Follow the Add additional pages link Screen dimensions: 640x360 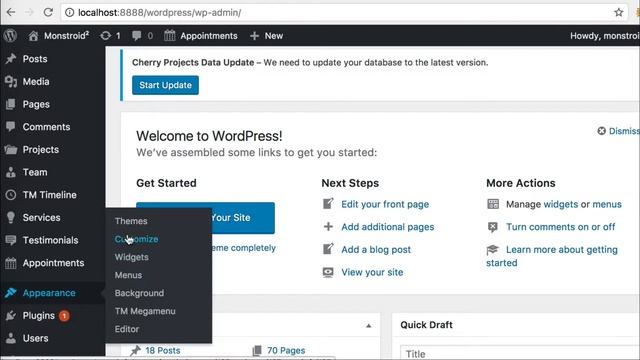click(x=388, y=227)
